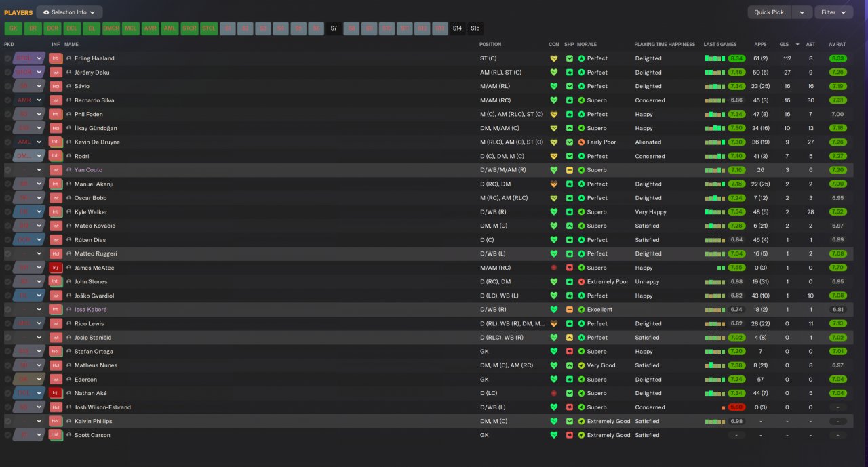Click Josh Wilson-Esbrand's red 5.60 rating pill
868x467 pixels.
coord(737,407)
